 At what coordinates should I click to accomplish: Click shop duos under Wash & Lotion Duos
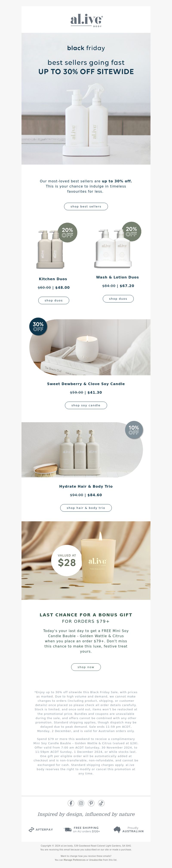(118, 299)
